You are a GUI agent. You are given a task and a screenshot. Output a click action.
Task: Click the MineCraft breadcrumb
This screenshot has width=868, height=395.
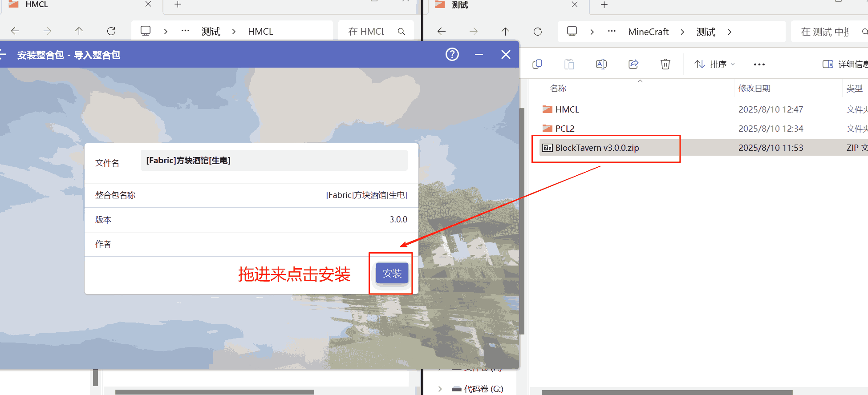[648, 32]
